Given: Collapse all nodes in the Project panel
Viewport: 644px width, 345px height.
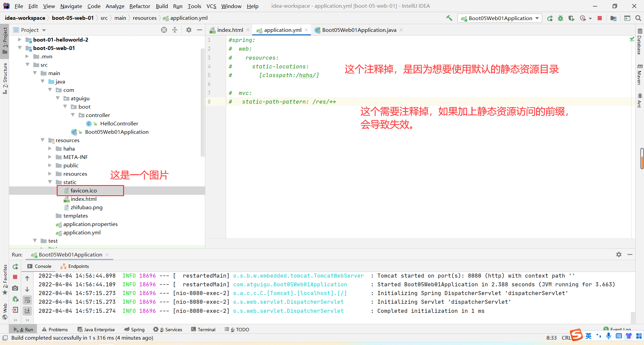Looking at the screenshot, I should coord(175,30).
